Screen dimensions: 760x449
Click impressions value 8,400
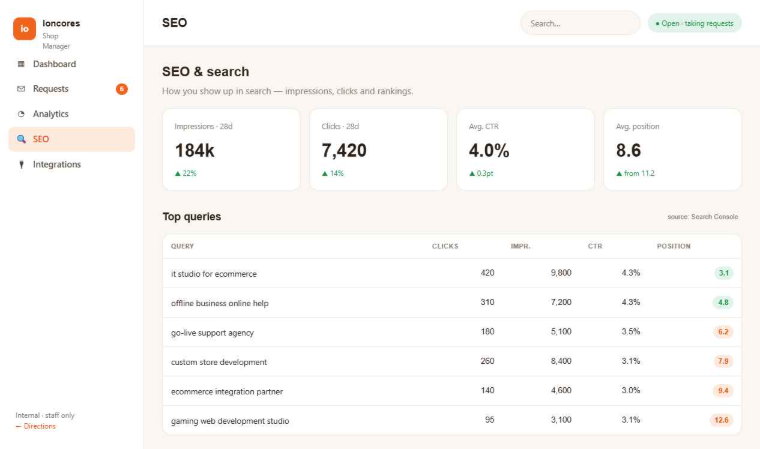(561, 361)
